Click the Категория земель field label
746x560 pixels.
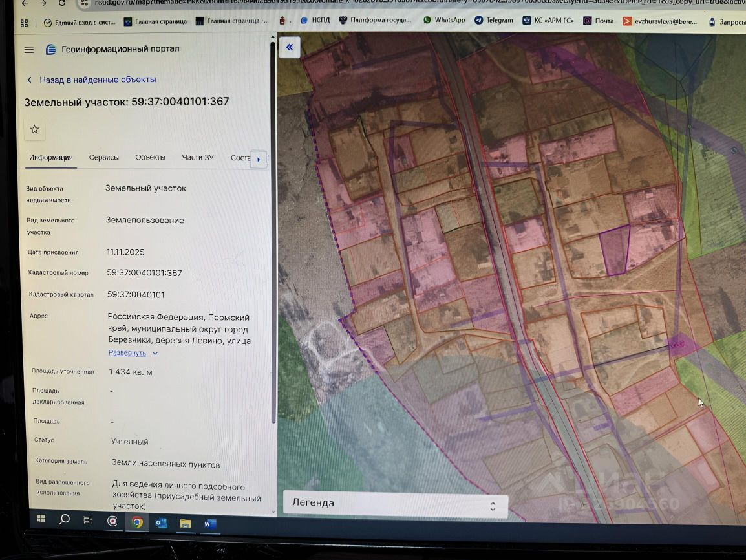[x=61, y=461]
